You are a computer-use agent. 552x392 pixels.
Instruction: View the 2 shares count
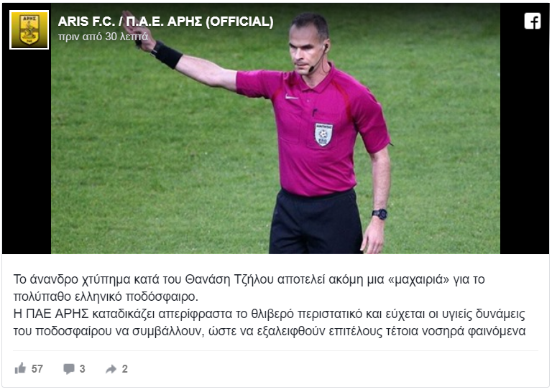pos(124,369)
